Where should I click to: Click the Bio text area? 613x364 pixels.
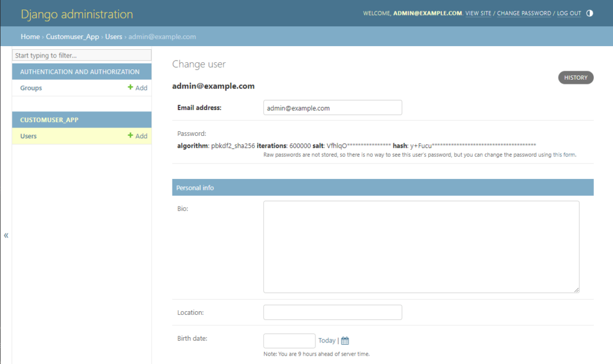tap(421, 247)
